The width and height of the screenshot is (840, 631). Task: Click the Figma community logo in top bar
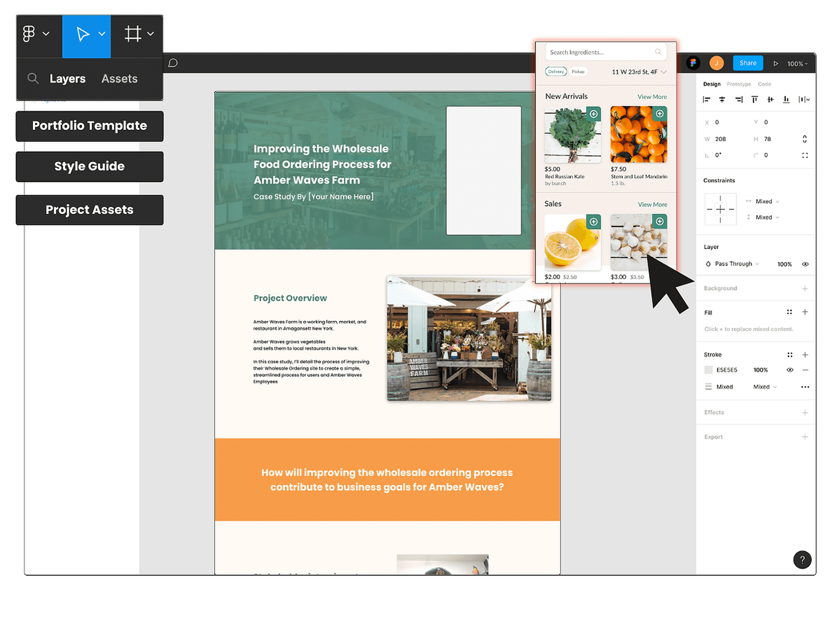tap(693, 63)
